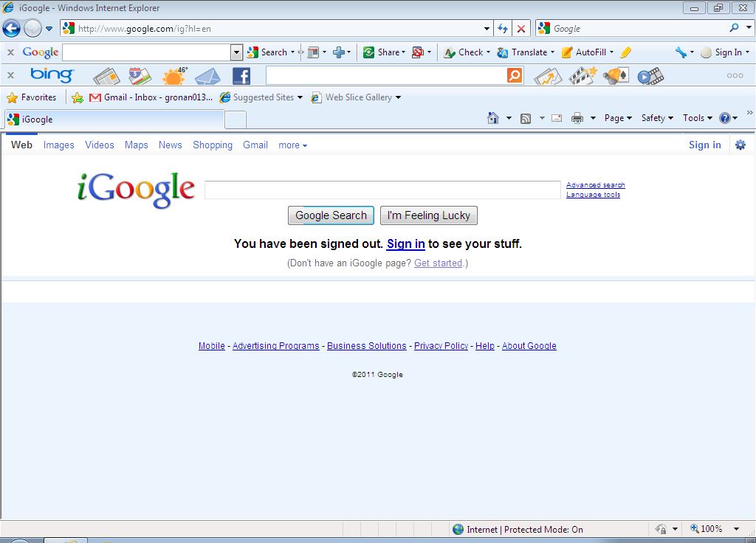This screenshot has height=543, width=756.
Task: Open the Videos link on Google nav bar
Action: click(100, 145)
